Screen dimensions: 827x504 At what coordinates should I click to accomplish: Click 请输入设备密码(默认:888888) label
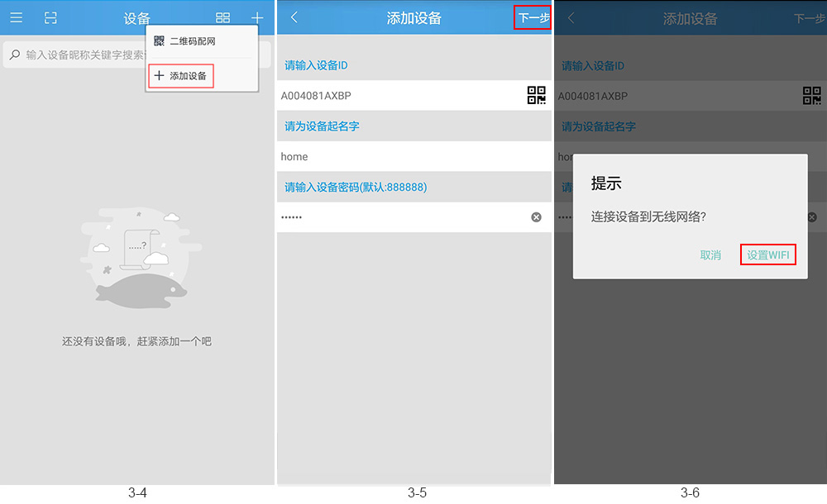tap(356, 188)
